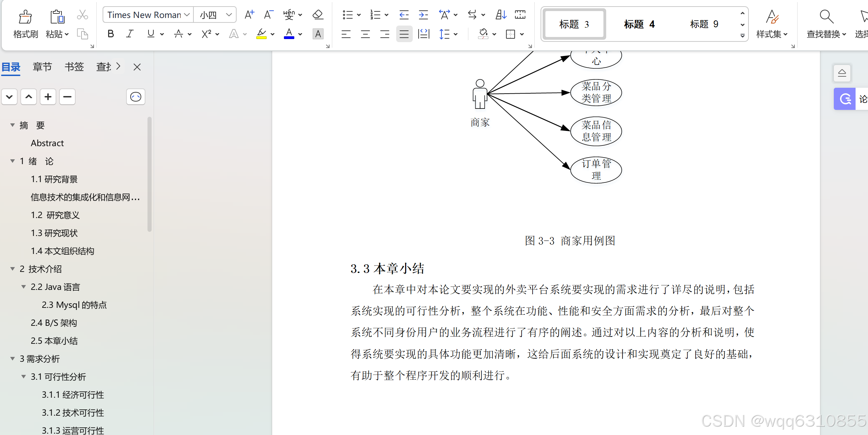Expand the styles gallery more arrow
868x435 pixels.
click(x=742, y=35)
